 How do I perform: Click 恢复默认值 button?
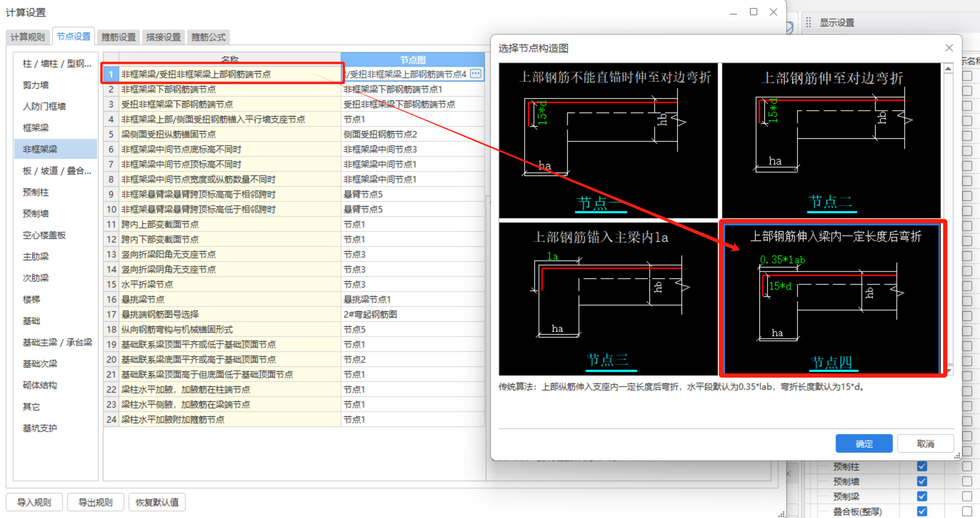pyautogui.click(x=157, y=502)
